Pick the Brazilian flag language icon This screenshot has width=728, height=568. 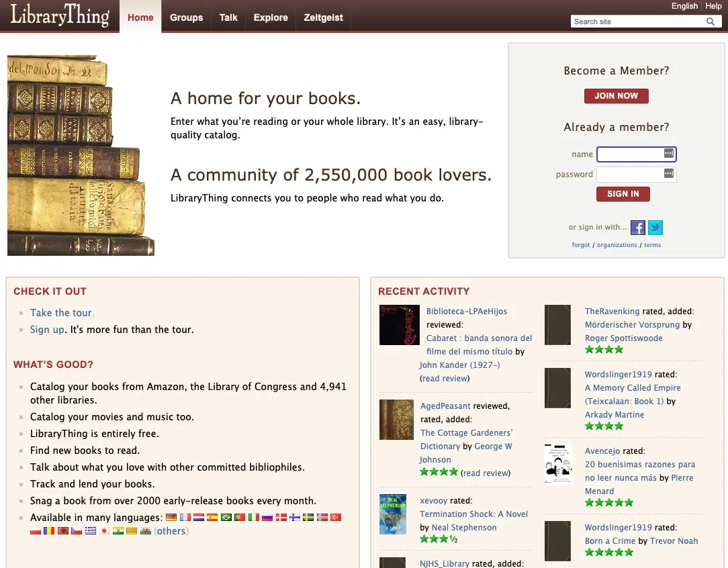226,518
